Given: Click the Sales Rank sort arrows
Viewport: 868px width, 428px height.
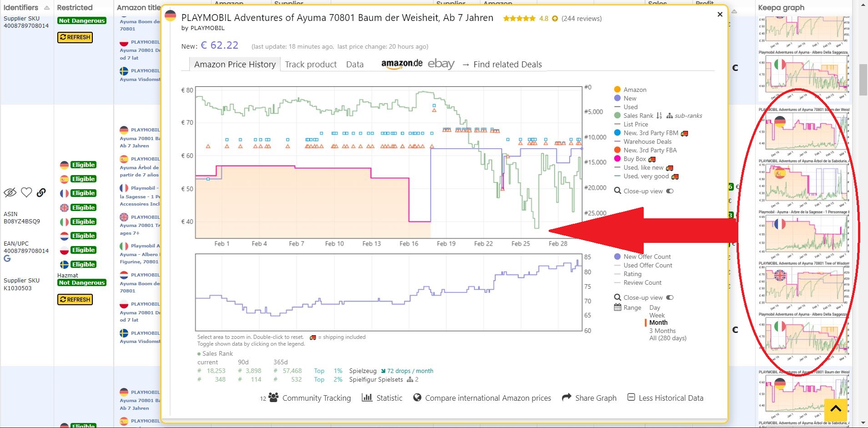Looking at the screenshot, I should coord(659,116).
